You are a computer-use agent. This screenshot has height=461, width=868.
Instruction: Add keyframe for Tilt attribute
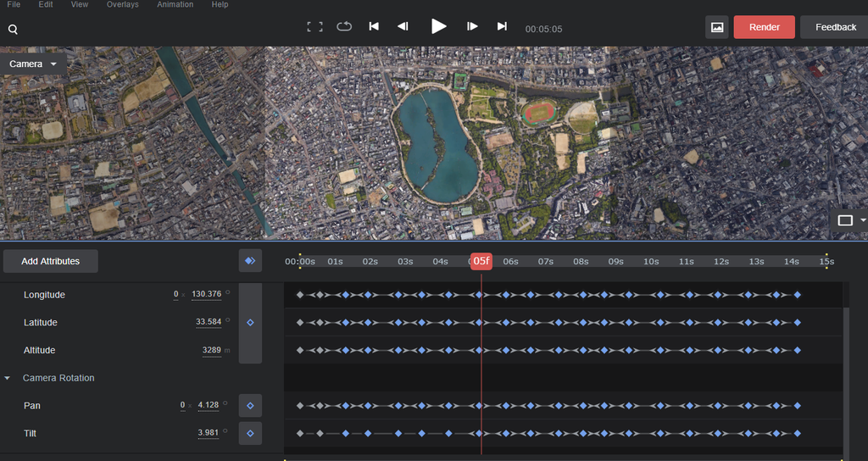(x=250, y=433)
